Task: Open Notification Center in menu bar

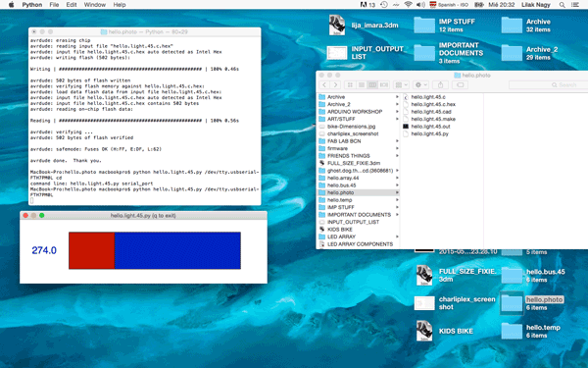Action: coord(575,5)
